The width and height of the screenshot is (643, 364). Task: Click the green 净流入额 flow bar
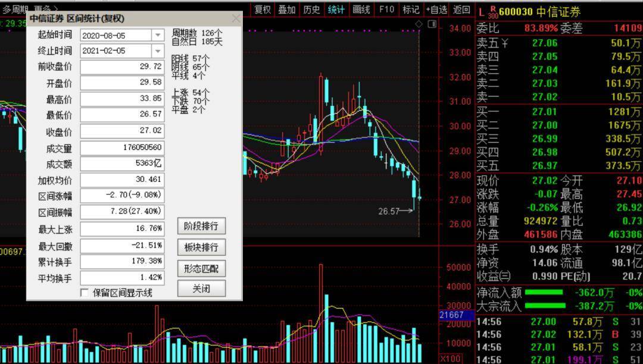click(x=544, y=293)
